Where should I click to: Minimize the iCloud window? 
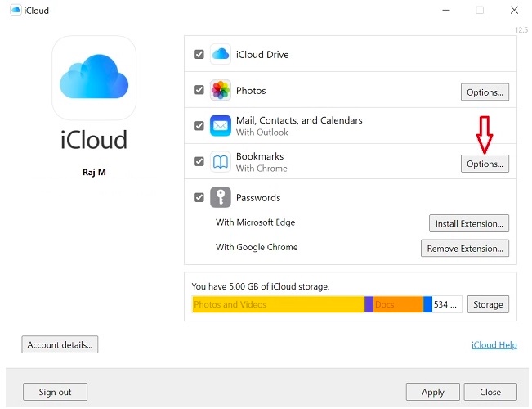coord(446,10)
